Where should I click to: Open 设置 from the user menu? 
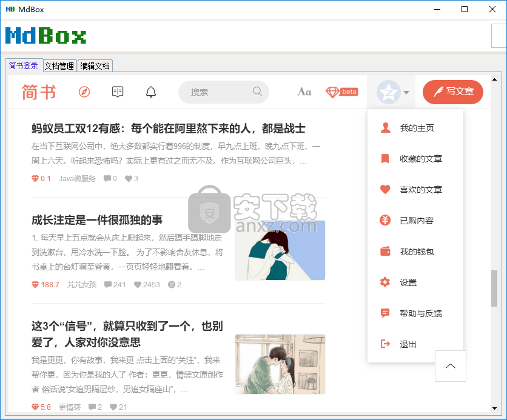(x=408, y=282)
